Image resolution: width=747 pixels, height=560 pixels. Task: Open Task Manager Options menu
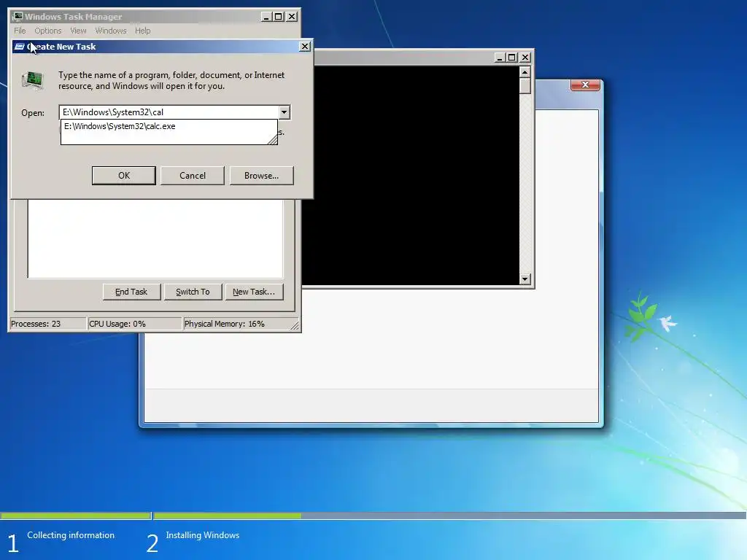tap(47, 31)
